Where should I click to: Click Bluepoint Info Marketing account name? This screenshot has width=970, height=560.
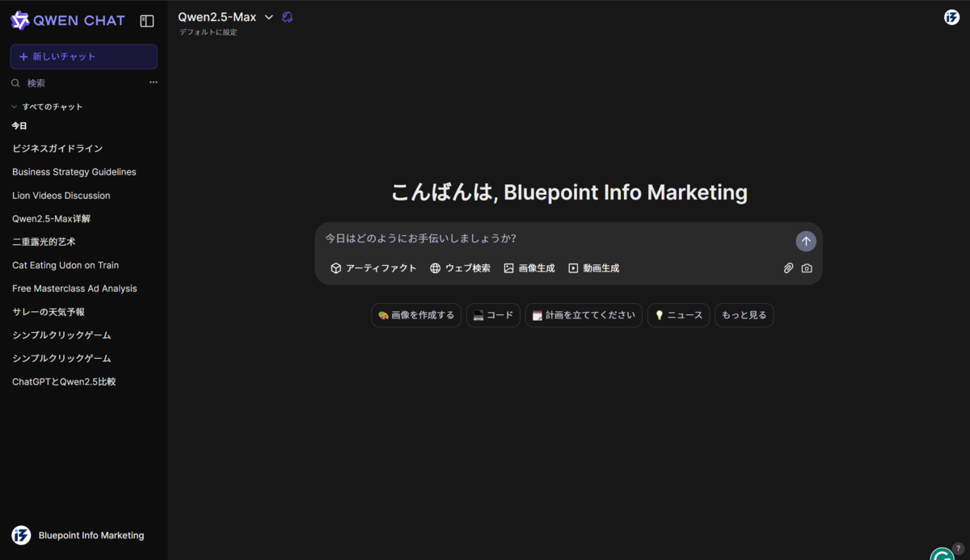pyautogui.click(x=91, y=536)
